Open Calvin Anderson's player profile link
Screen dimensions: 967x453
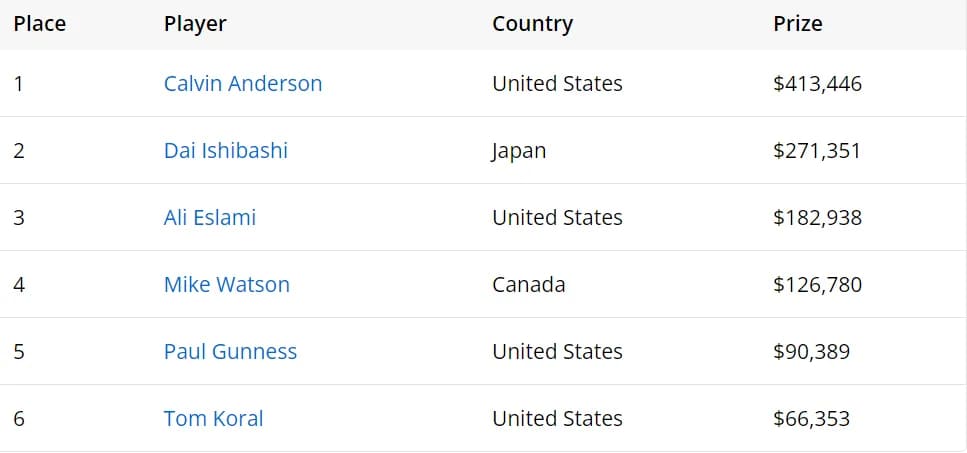(x=243, y=84)
